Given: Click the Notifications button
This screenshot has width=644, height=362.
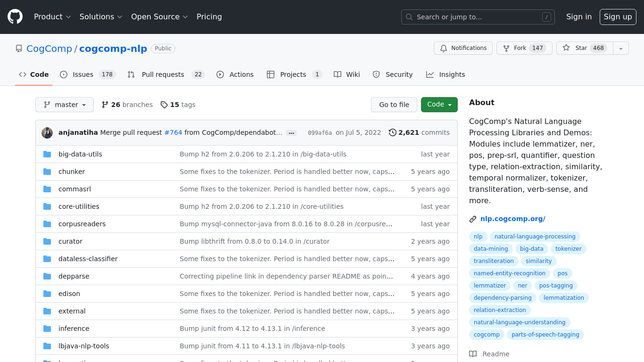Looking at the screenshot, I should click(x=463, y=48).
